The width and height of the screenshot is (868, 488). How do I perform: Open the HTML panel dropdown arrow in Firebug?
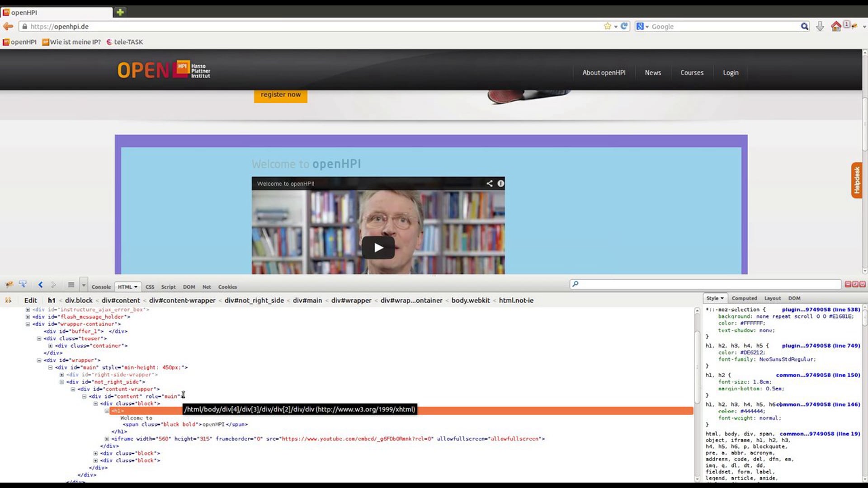(x=135, y=286)
